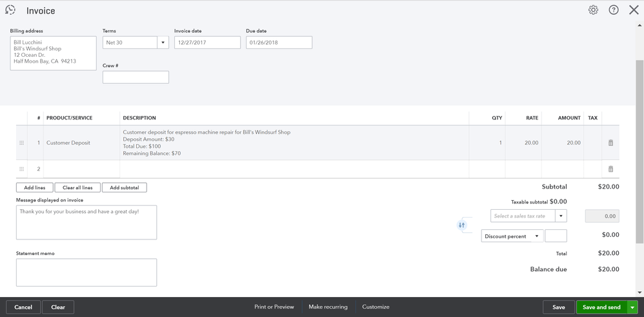Viewport: 644px width, 317px height.
Task: Click the line 1 rate 20.00 cell
Action: tap(524, 143)
